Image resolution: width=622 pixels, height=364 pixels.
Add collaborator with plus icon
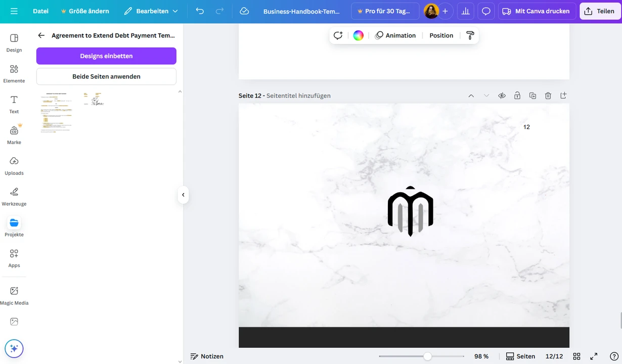click(x=445, y=11)
